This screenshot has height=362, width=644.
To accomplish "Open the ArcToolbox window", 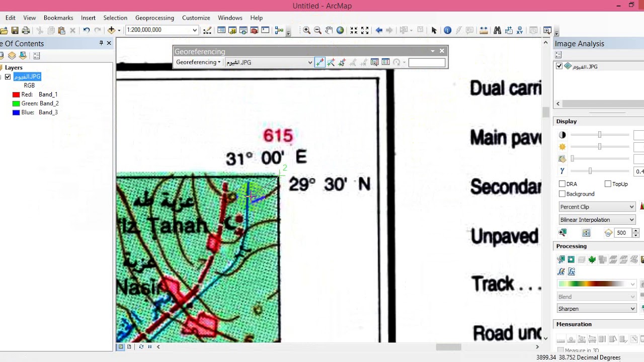I will (x=254, y=31).
